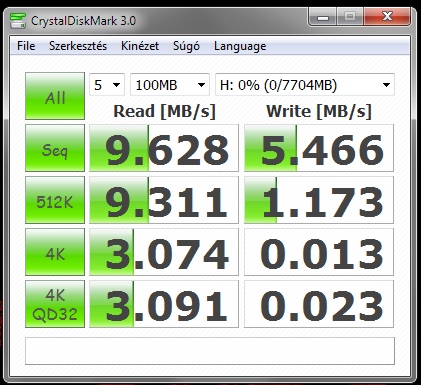Open the Szerkesztés menu
421x385 pixels.
78,46
